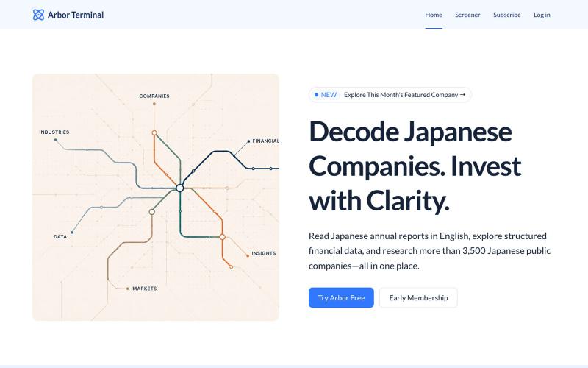
Task: Click the arrow in Featured Company pill
Action: coord(463,95)
